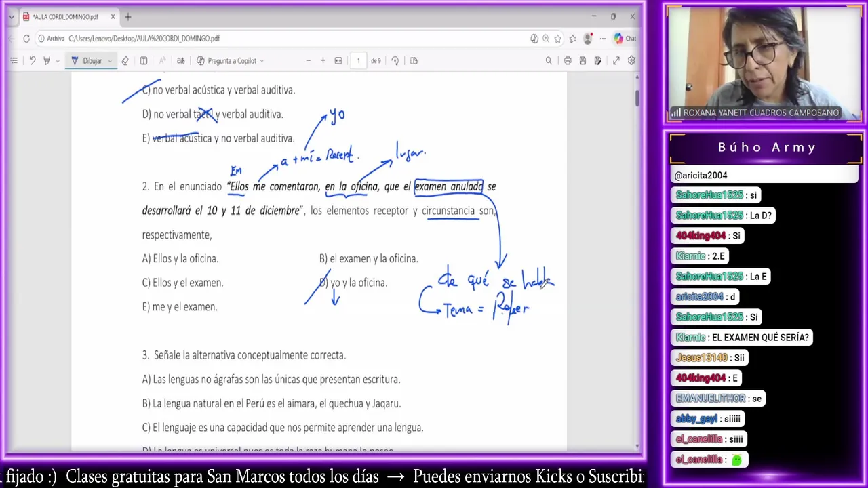Expand the Pregunta a Copilot dropdown arrow
The image size is (868, 488).
[x=262, y=61]
